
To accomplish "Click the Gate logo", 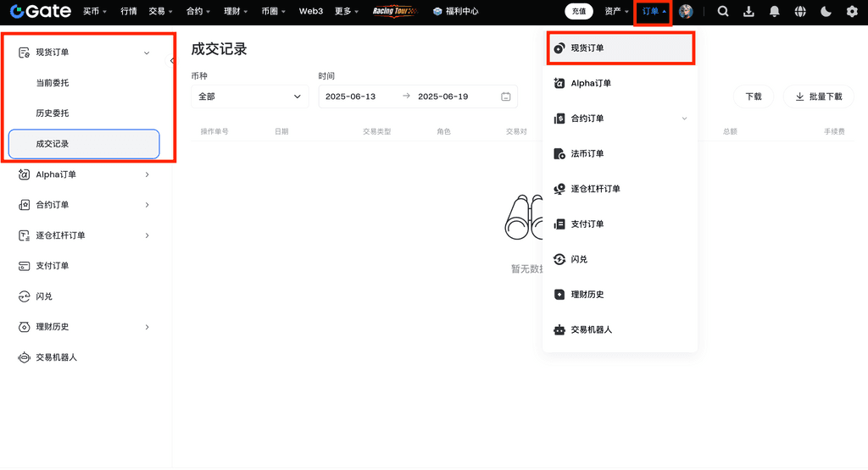I will (41, 12).
